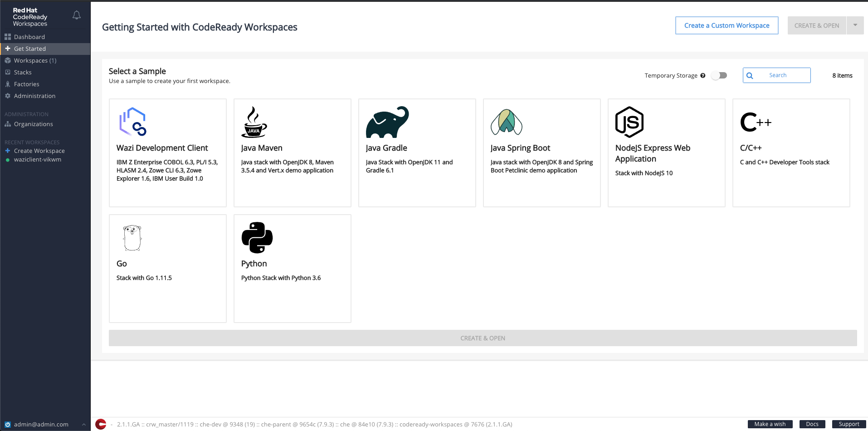Viewport: 868px width, 431px height.
Task: Click the NodeJS hexagon logo
Action: 629,122
